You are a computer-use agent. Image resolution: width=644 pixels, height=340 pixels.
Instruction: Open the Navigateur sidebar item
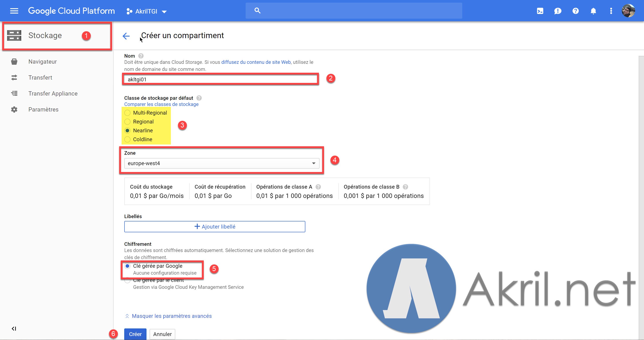click(x=43, y=62)
